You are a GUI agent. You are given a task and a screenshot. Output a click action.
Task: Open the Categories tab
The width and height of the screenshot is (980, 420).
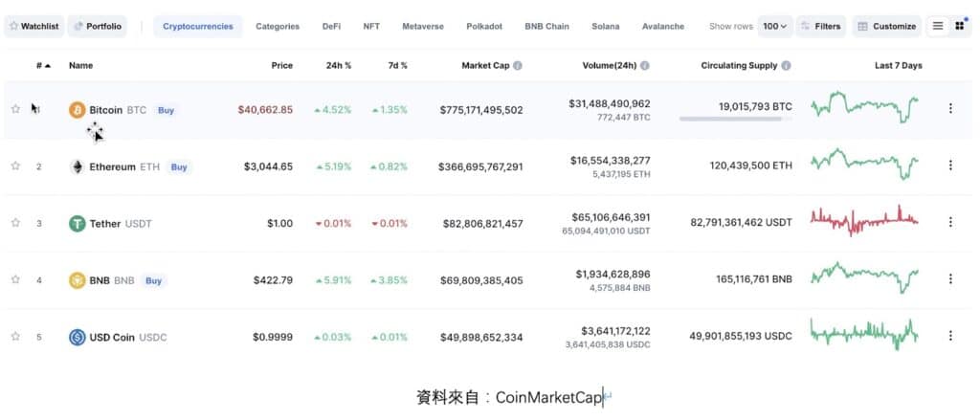tap(278, 26)
